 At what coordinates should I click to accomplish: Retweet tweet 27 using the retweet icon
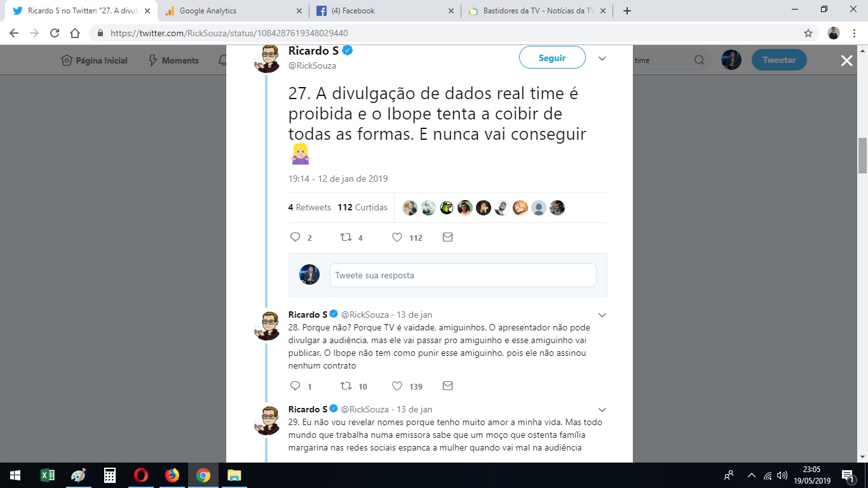pyautogui.click(x=346, y=237)
